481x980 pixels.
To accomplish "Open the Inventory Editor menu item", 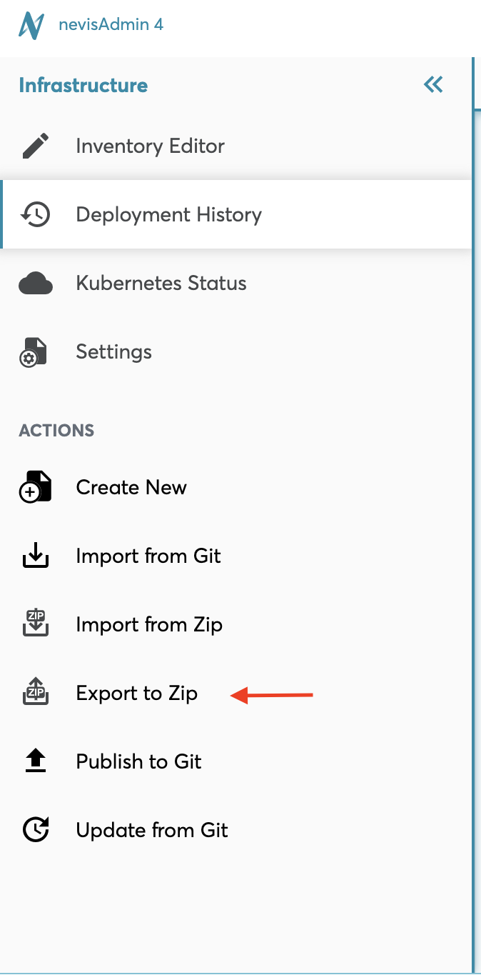I will [x=150, y=146].
